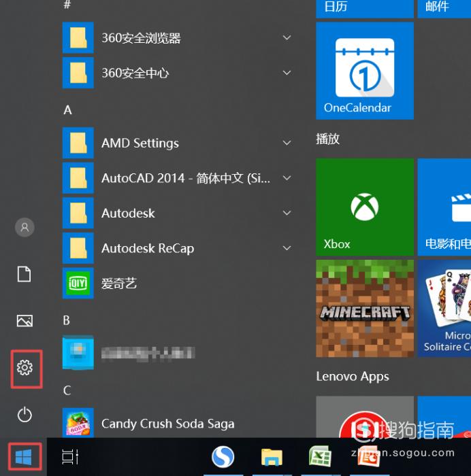The image size is (471, 476).
Task: Click the # section header
Action: click(x=67, y=5)
